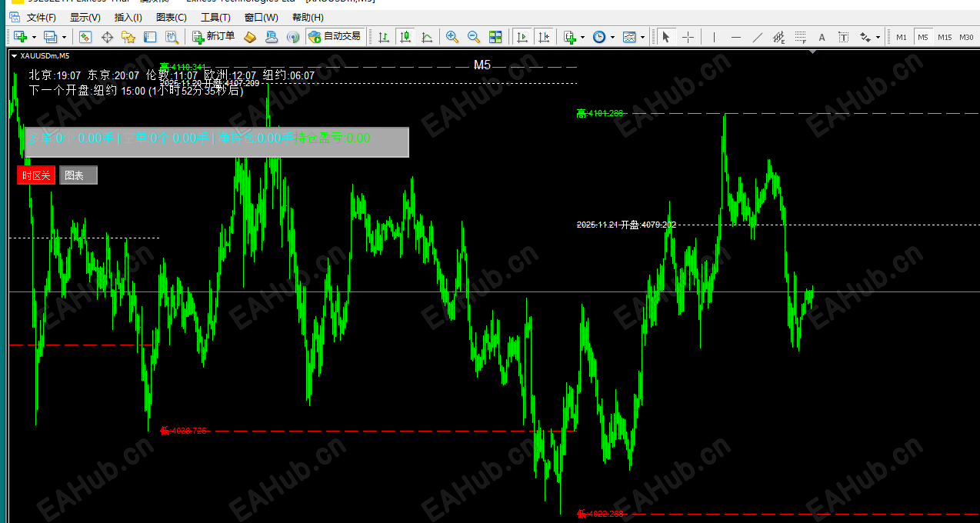Click the application icon beside 文件 menu
This screenshot has width=980, height=523.
pyautogui.click(x=14, y=17)
